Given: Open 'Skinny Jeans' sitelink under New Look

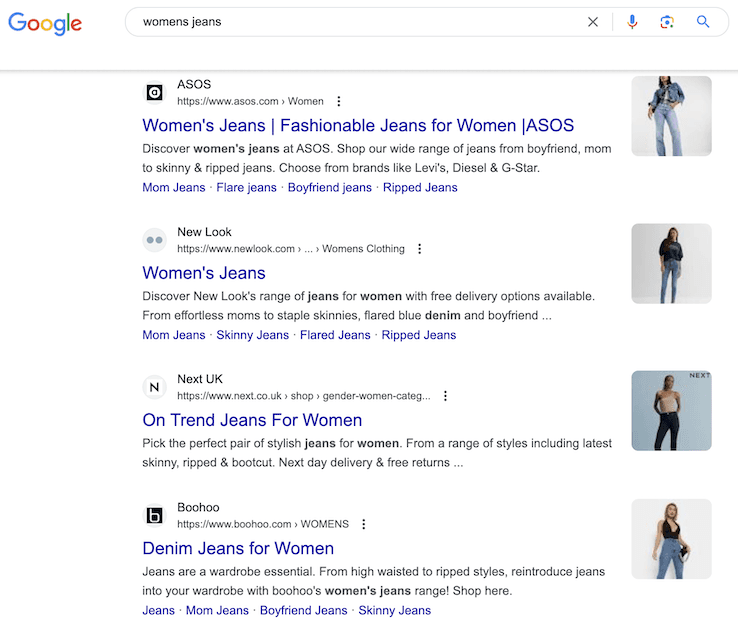Looking at the screenshot, I should pos(252,335).
